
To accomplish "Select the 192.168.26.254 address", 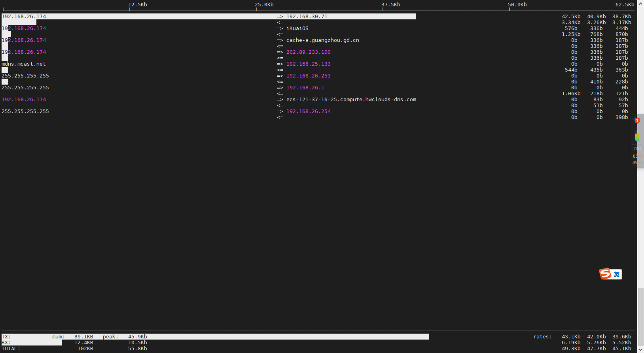I will coord(309,111).
